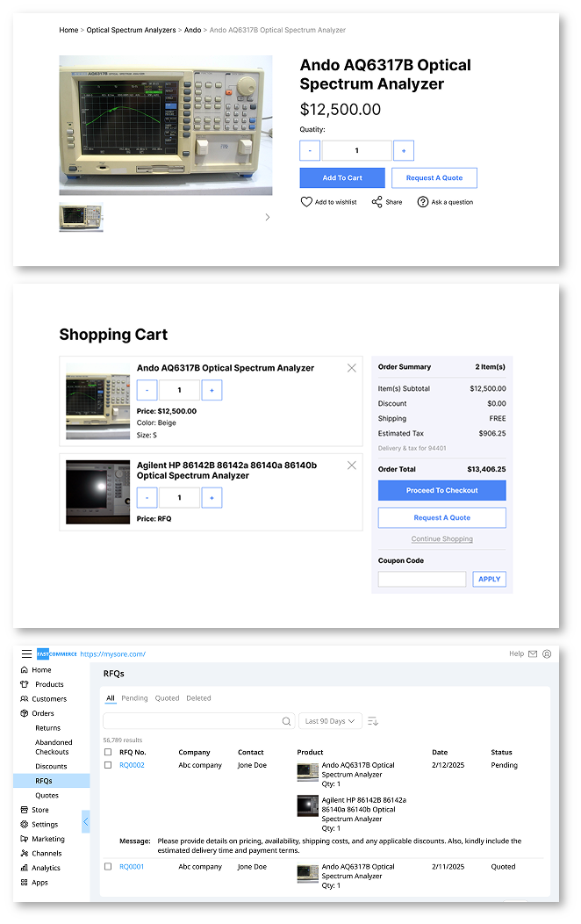Click the Settings gear icon in sidebar
581x924 pixels.
point(24,825)
